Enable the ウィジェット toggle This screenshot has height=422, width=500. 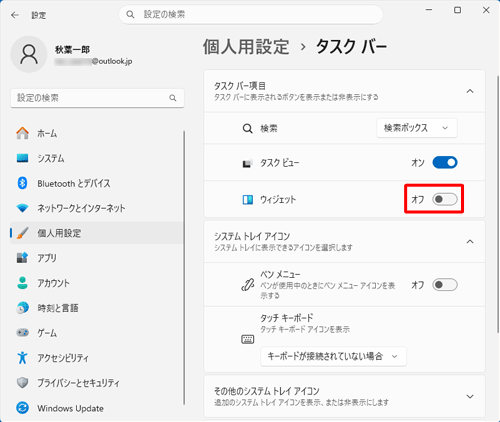445,199
